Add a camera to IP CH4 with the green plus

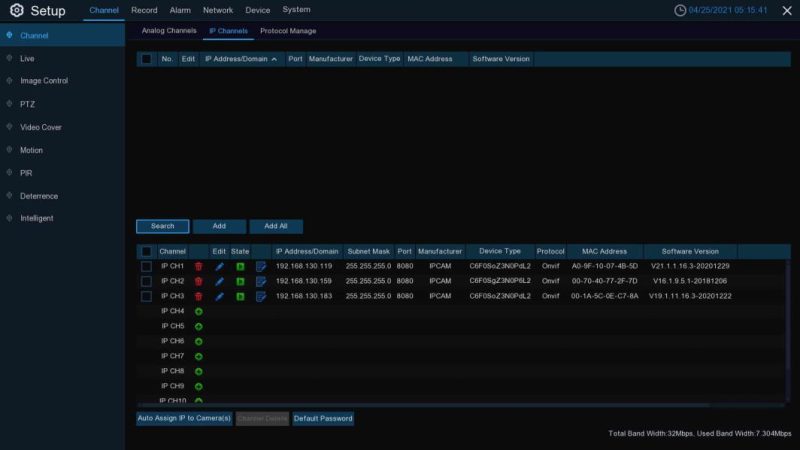pyautogui.click(x=198, y=312)
